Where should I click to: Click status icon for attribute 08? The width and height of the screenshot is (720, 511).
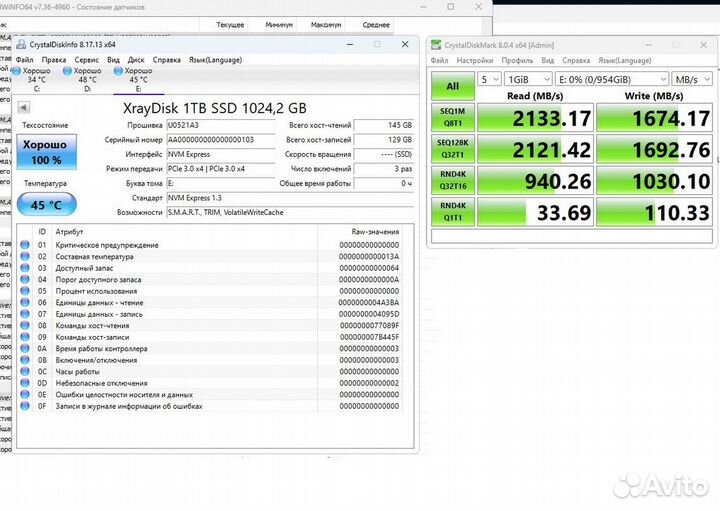click(25, 325)
